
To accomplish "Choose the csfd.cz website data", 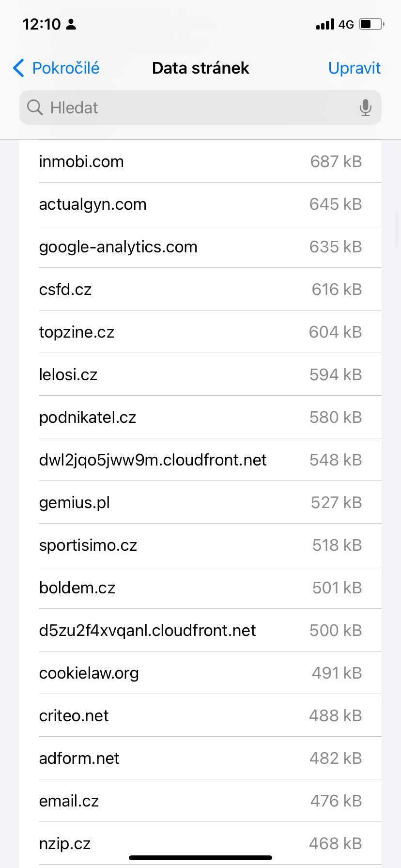I will [x=200, y=290].
